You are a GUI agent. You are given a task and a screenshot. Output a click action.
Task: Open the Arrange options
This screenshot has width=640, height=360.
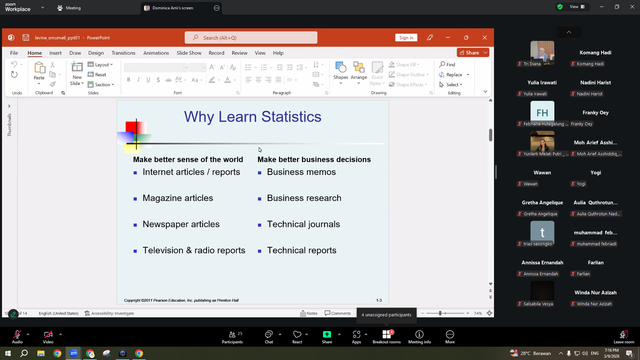359,72
